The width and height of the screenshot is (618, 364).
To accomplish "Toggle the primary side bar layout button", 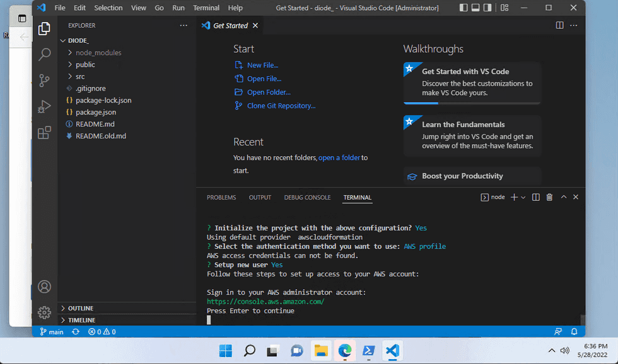I will pos(463,8).
